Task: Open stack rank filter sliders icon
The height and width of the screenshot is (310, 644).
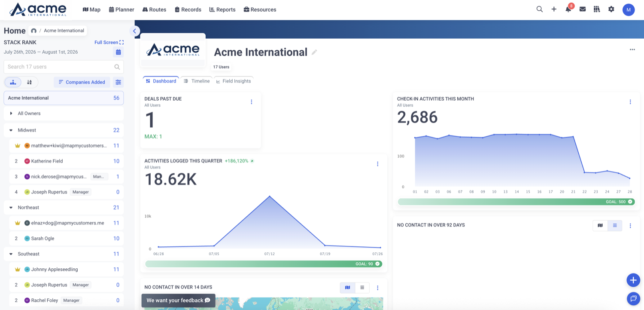Action: tap(118, 82)
